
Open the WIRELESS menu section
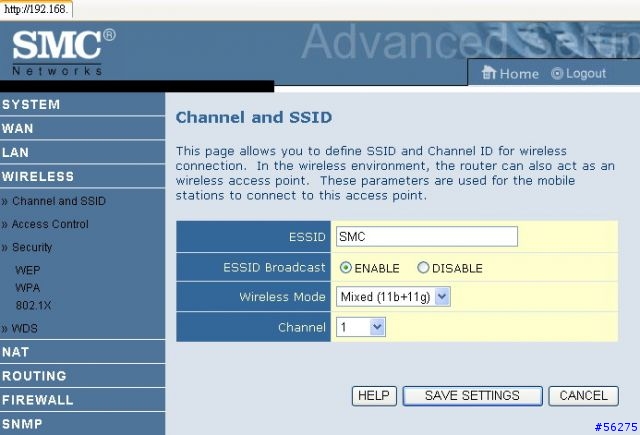coord(82,177)
